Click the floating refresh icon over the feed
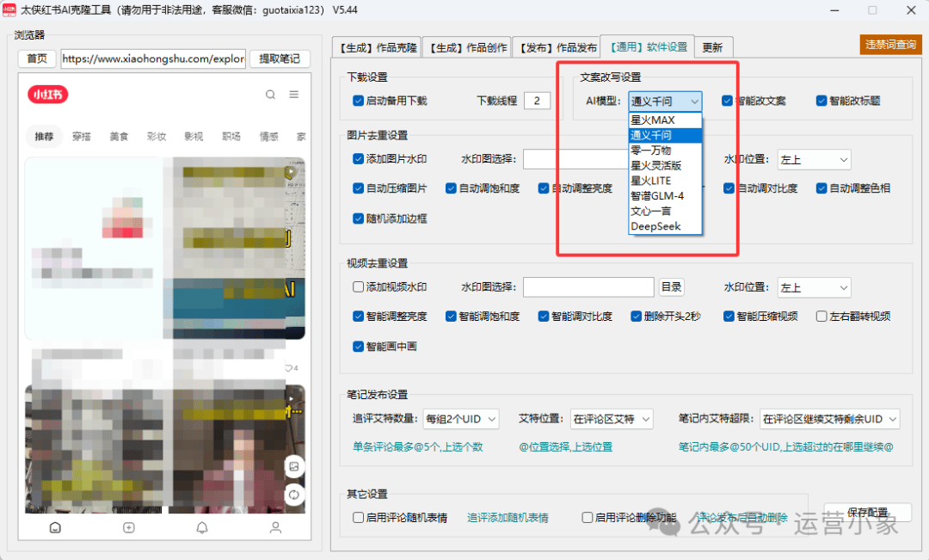Screen dimensions: 929x560 pos(294,495)
